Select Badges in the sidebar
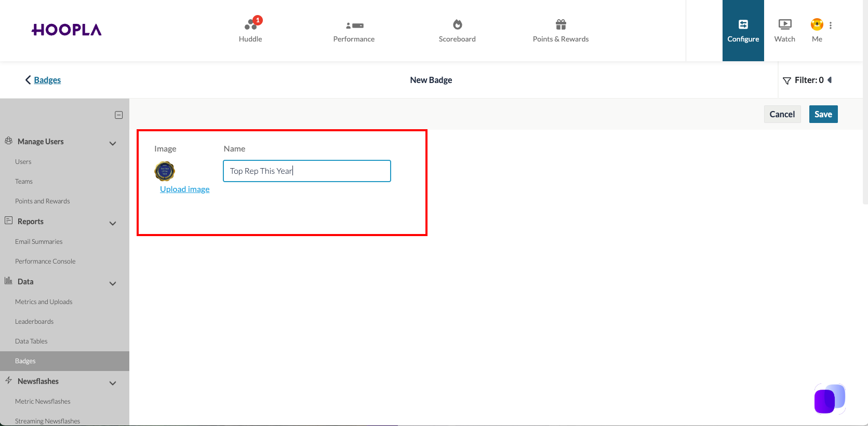Image resolution: width=868 pixels, height=426 pixels. coord(64,361)
